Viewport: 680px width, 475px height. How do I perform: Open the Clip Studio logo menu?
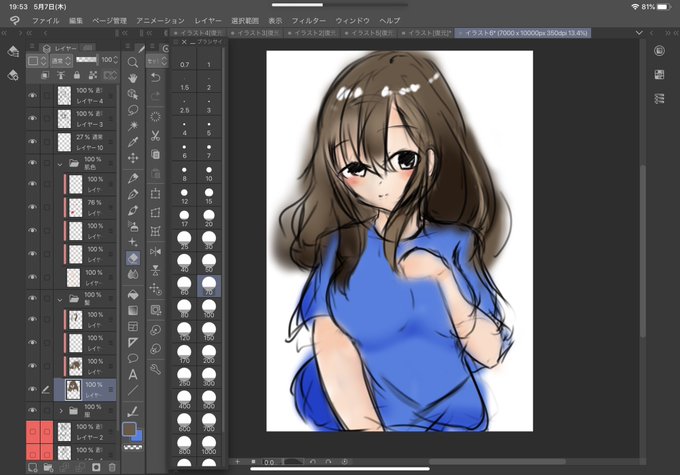tap(15, 20)
